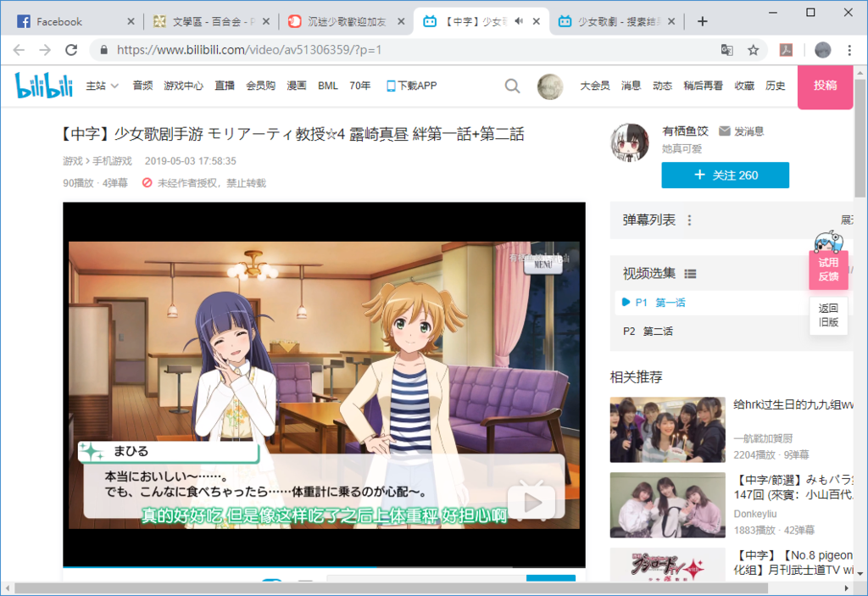Click the 返回旧版 button
Viewport: 868px width, 596px height.
(828, 315)
